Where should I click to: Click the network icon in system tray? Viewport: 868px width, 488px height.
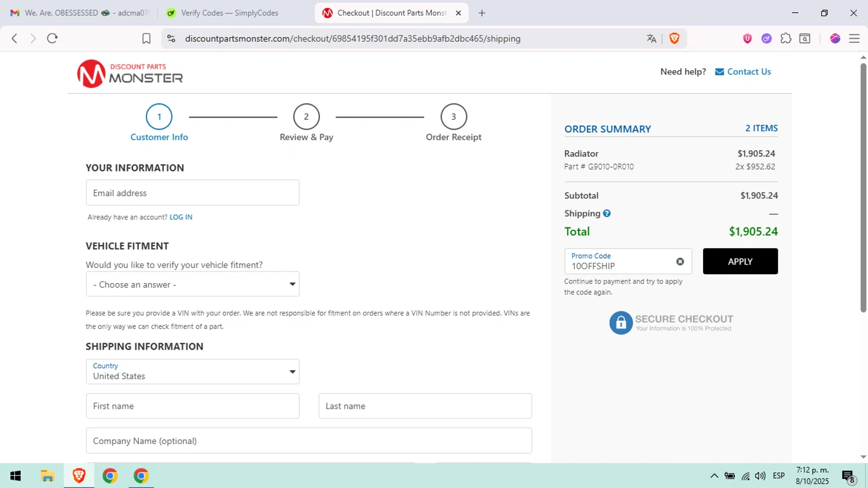tap(745, 476)
